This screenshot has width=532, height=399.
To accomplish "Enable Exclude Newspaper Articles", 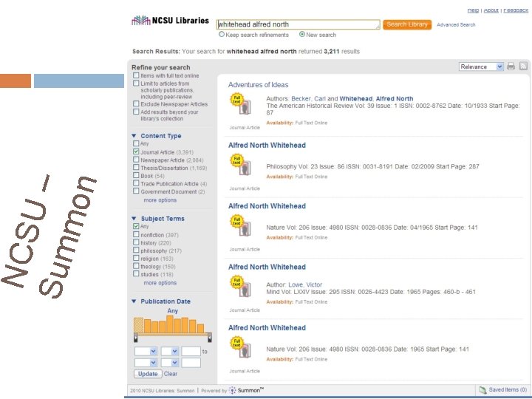I will coord(136,103).
